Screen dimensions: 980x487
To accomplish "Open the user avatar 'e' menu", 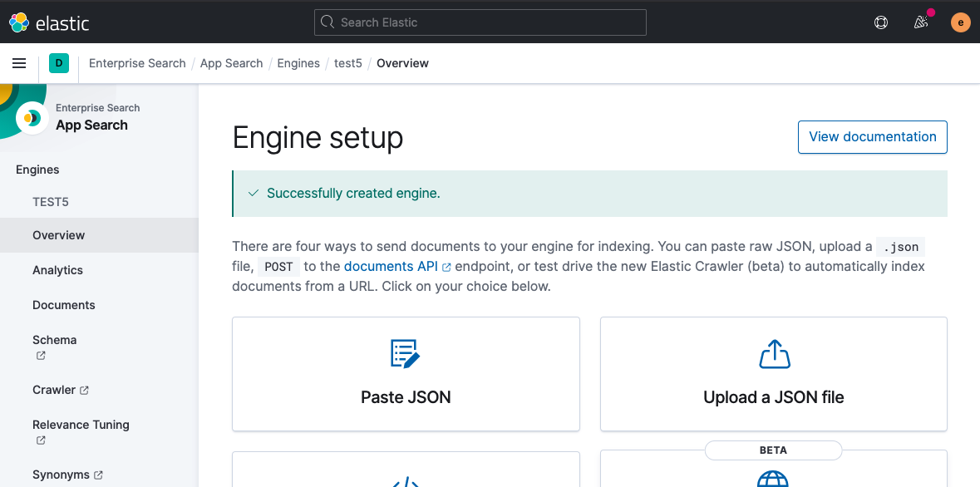I will tap(961, 22).
